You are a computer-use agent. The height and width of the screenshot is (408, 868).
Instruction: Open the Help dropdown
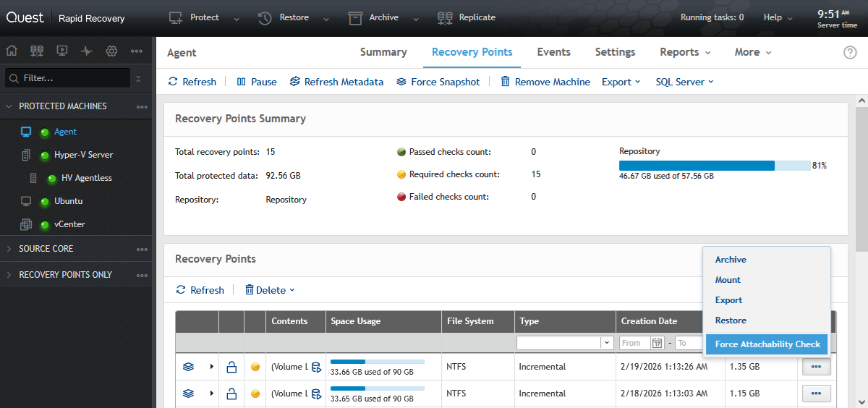[x=778, y=17]
